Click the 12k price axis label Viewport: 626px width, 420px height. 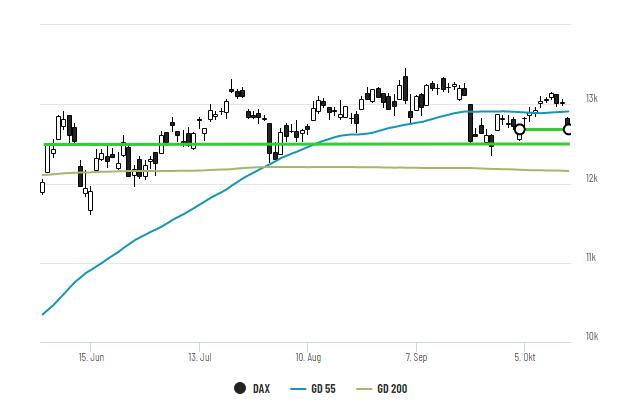click(592, 178)
